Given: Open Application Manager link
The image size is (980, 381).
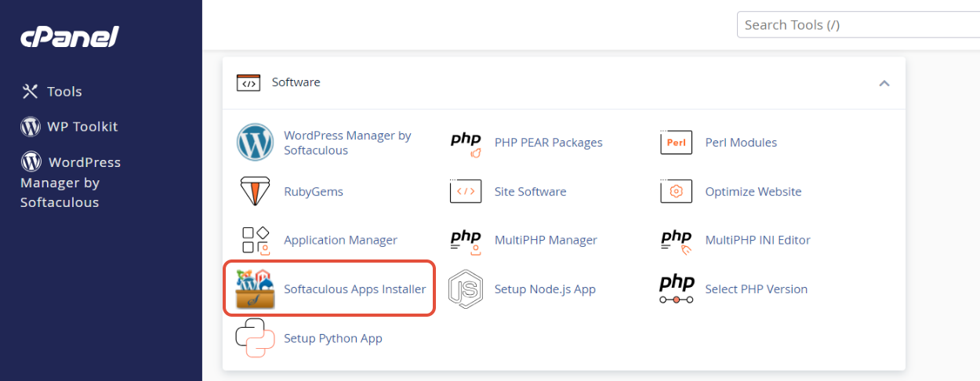Looking at the screenshot, I should coord(340,240).
